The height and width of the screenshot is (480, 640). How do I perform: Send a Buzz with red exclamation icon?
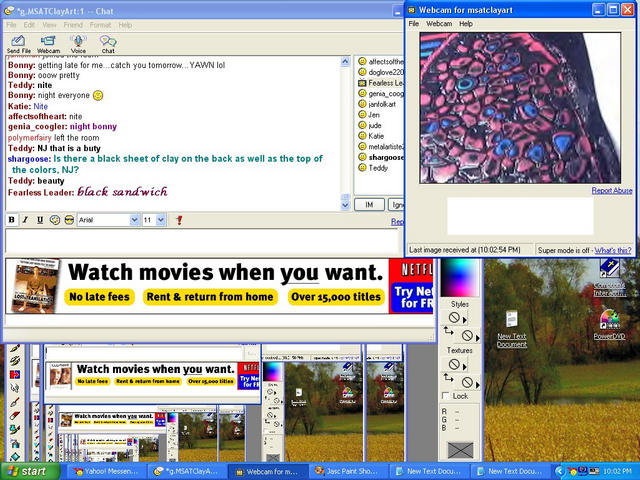point(179,220)
